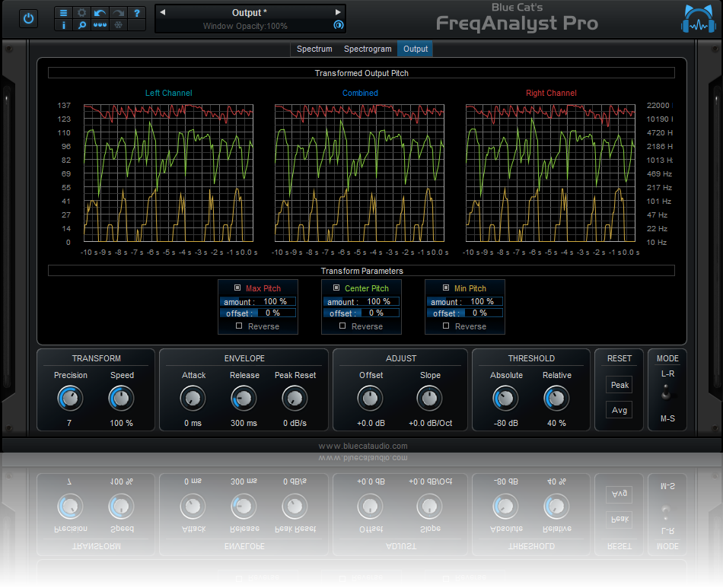The width and height of the screenshot is (723, 588).
Task: Click the Release value '300 ms'
Action: pos(244,423)
